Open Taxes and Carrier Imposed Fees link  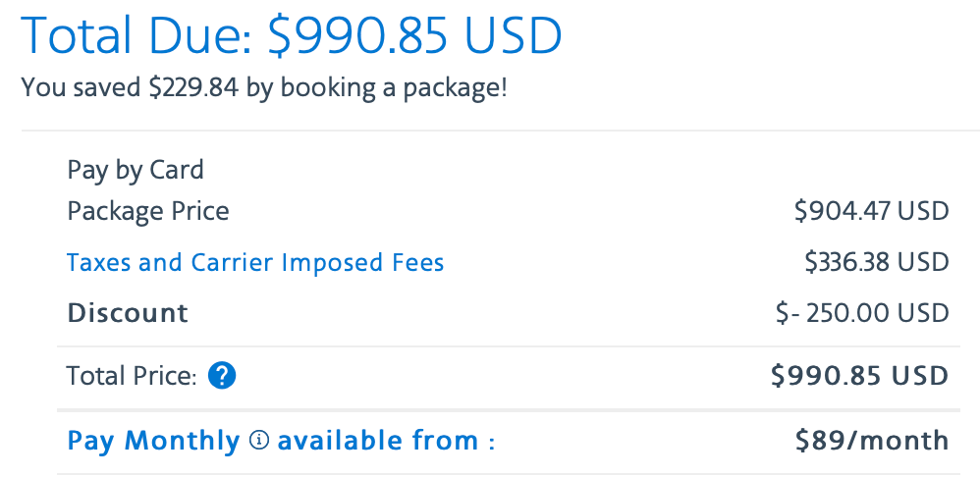[255, 263]
